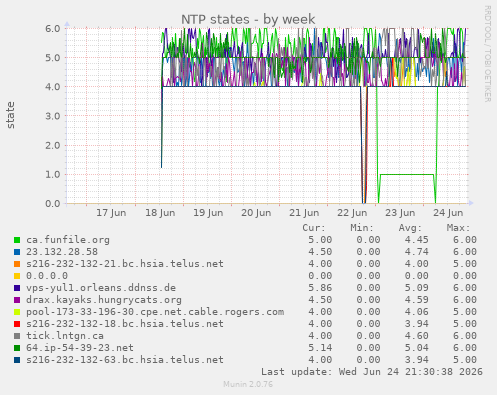Click the 64.ip-54-39-23.net Avg value 5.04
The width and height of the screenshot is (497, 395).
click(417, 348)
